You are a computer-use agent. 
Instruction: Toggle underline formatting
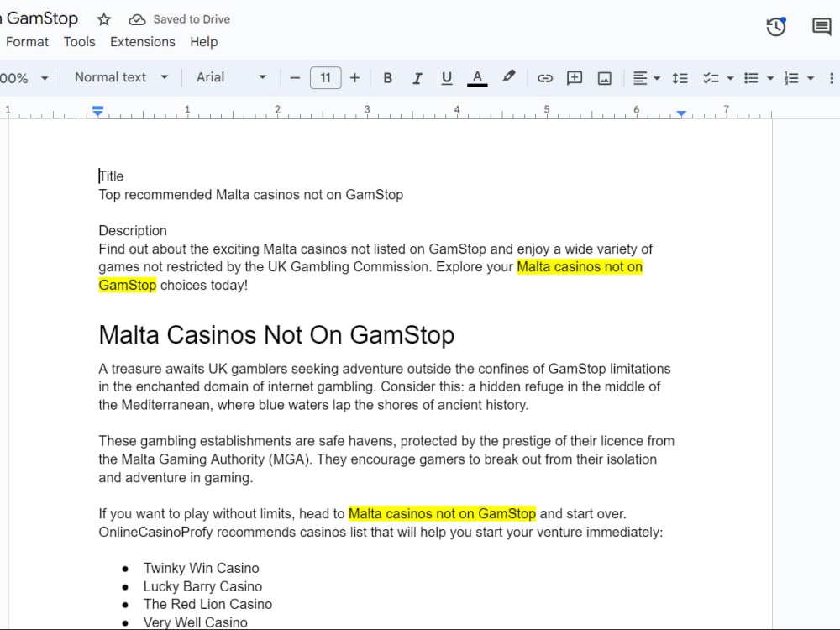pos(447,78)
